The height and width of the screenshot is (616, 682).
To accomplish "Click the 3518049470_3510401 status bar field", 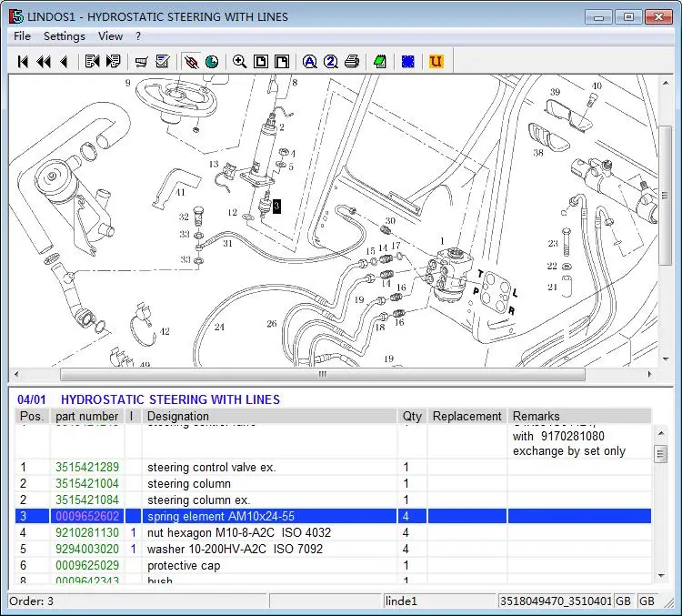I will click(556, 601).
